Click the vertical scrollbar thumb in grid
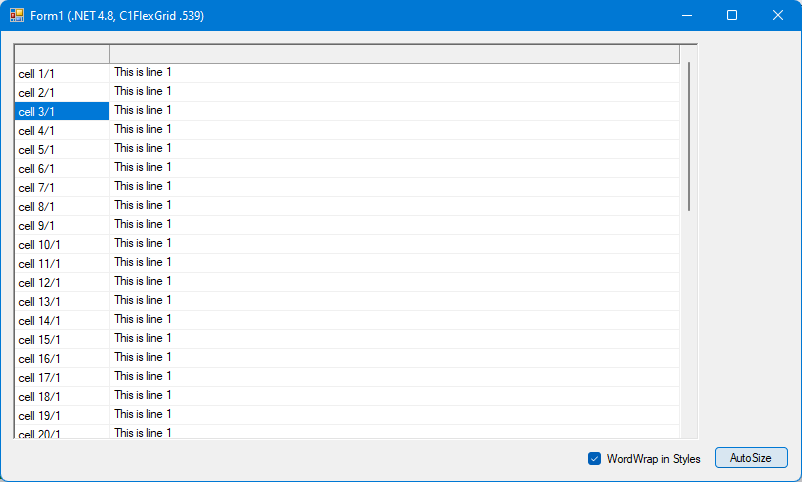The width and height of the screenshot is (802, 482). pos(689,137)
